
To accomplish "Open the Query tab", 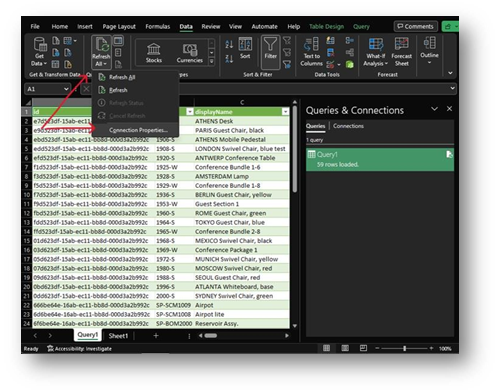I will [361, 26].
